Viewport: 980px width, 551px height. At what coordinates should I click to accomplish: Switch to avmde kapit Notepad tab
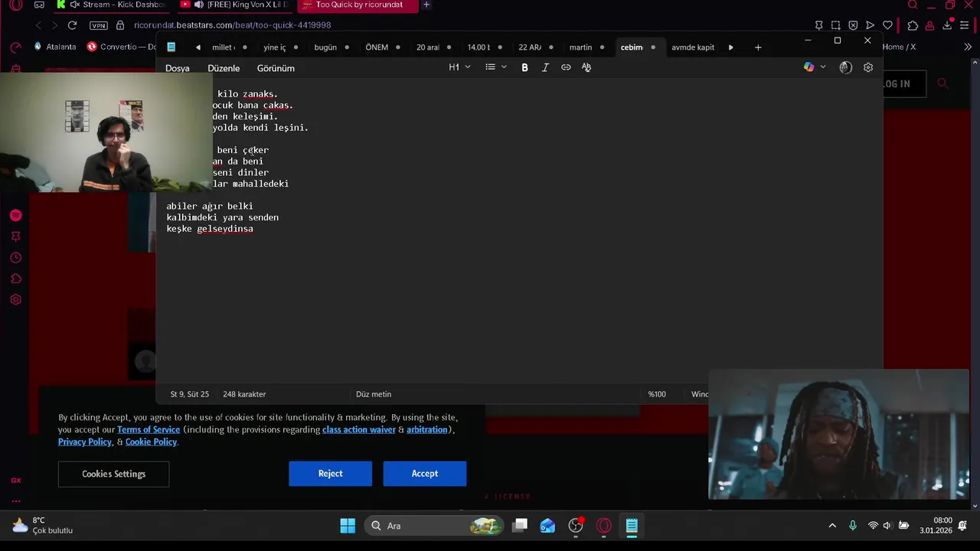tap(693, 47)
